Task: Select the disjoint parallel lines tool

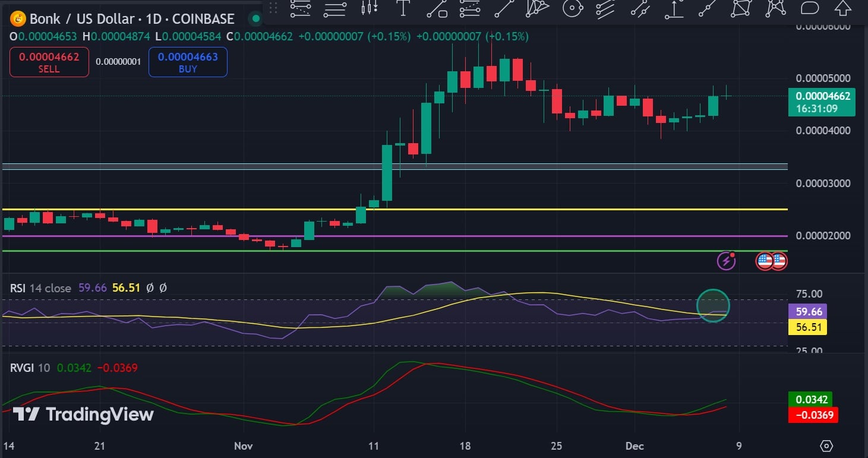Action: click(x=640, y=8)
